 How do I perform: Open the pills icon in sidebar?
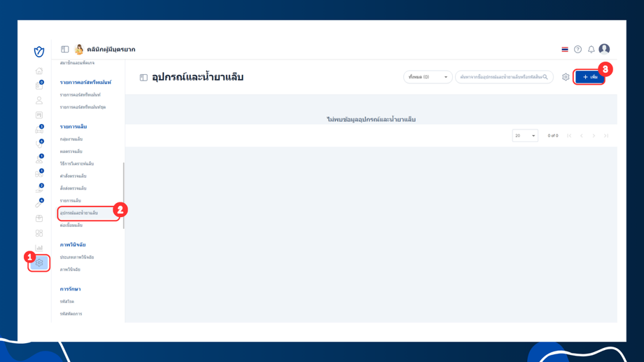coord(39,174)
